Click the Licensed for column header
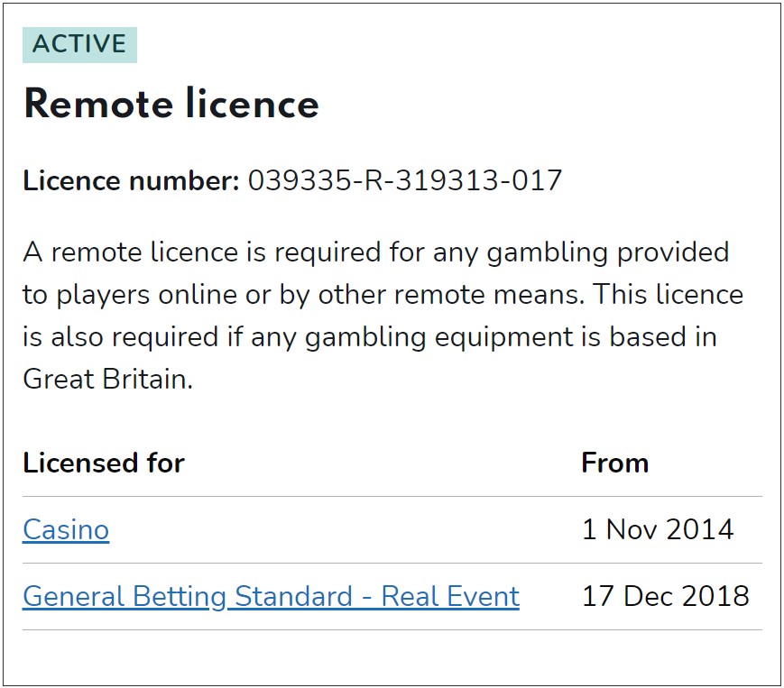784x688 pixels. (x=104, y=463)
